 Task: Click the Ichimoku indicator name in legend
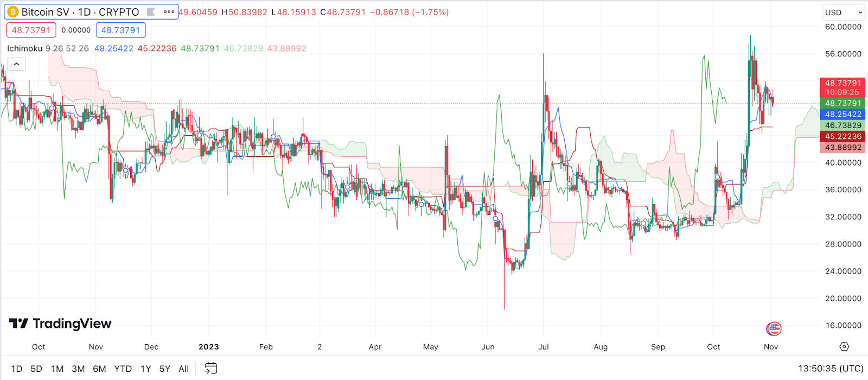pyautogui.click(x=24, y=48)
